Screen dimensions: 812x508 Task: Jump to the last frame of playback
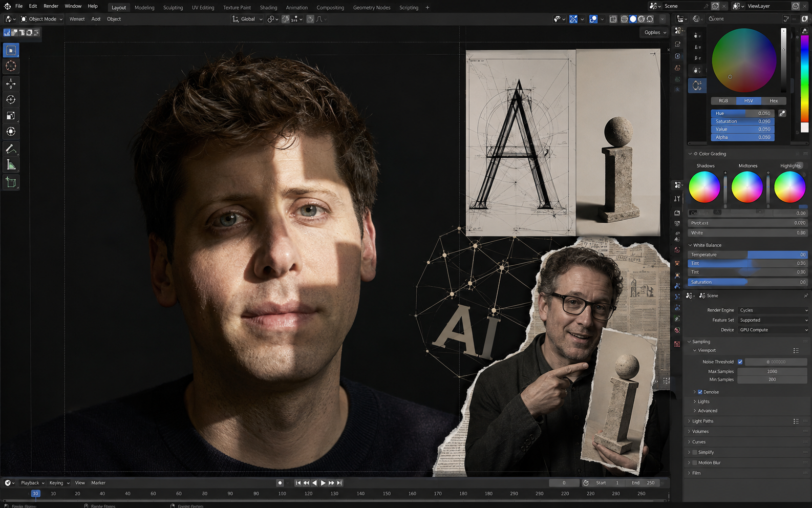pos(339,483)
